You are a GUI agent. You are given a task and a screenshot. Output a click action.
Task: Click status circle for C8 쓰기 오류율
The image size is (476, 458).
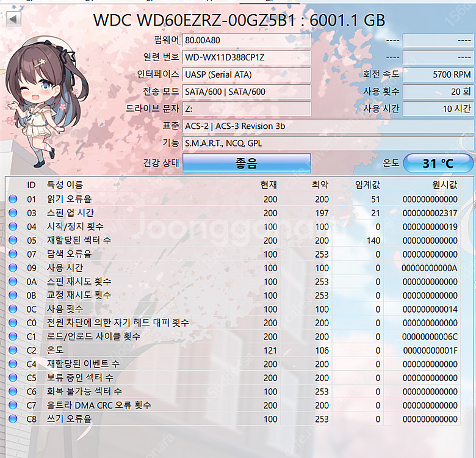point(13,419)
